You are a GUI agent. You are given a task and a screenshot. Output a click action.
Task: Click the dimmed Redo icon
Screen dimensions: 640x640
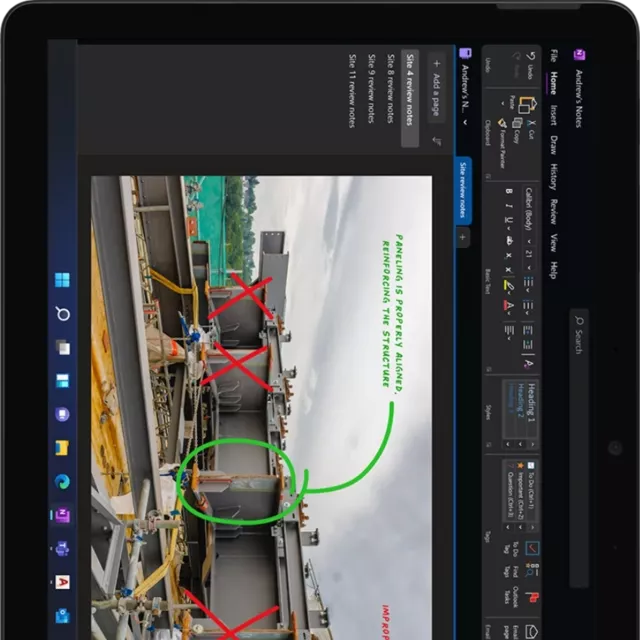coord(518,56)
